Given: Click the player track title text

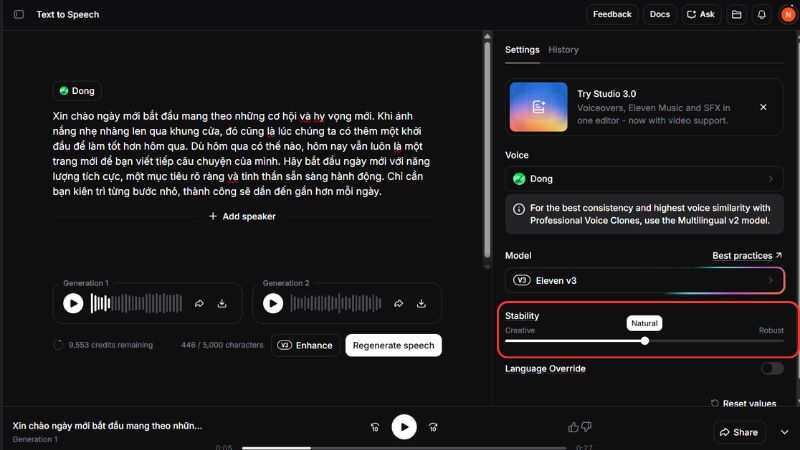Looking at the screenshot, I should tap(107, 426).
